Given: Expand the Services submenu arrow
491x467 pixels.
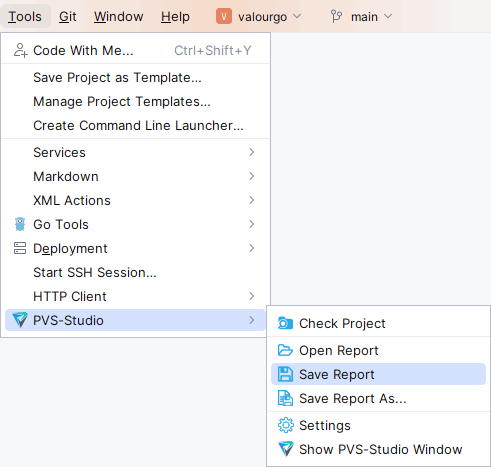Looking at the screenshot, I should (252, 152).
